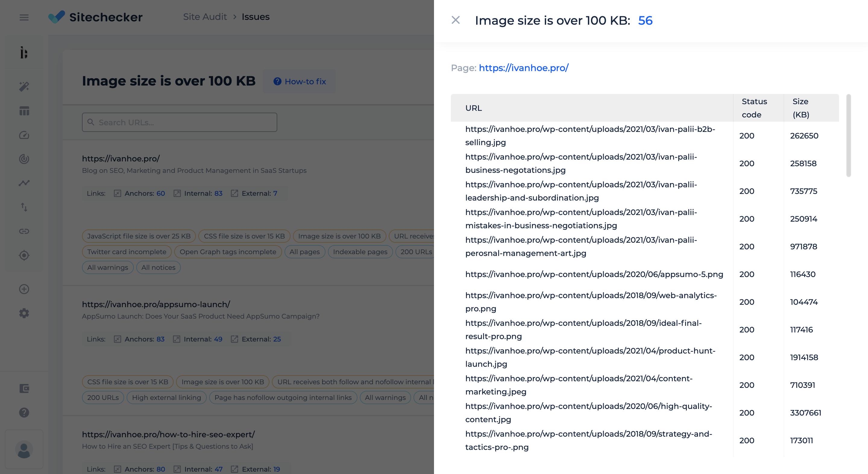Click the strategy-and-tactics-pro-.png URL
Viewport: 868px width, 474px height.
click(x=589, y=440)
